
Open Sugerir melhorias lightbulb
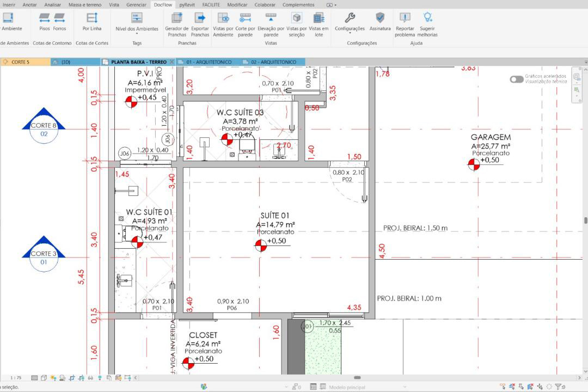[427, 24]
